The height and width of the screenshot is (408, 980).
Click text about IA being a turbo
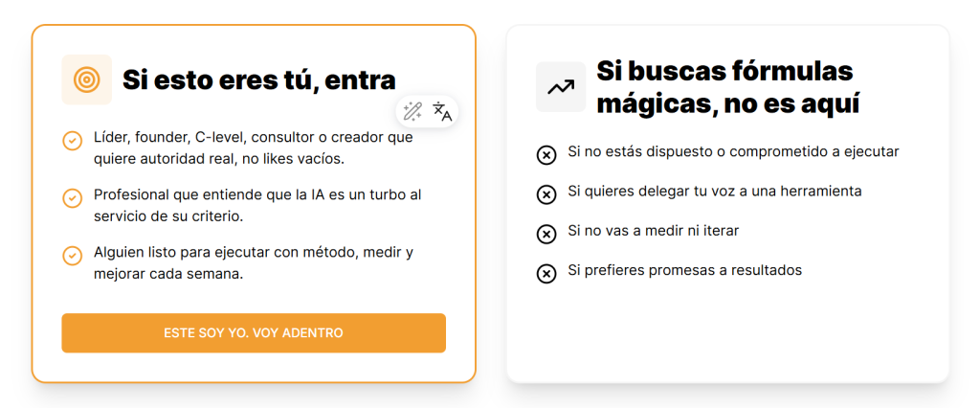click(x=256, y=205)
